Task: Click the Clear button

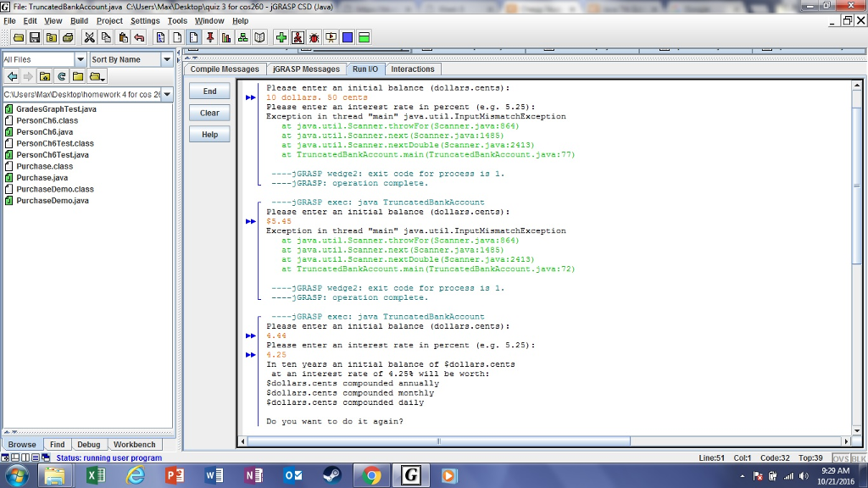Action: 209,113
